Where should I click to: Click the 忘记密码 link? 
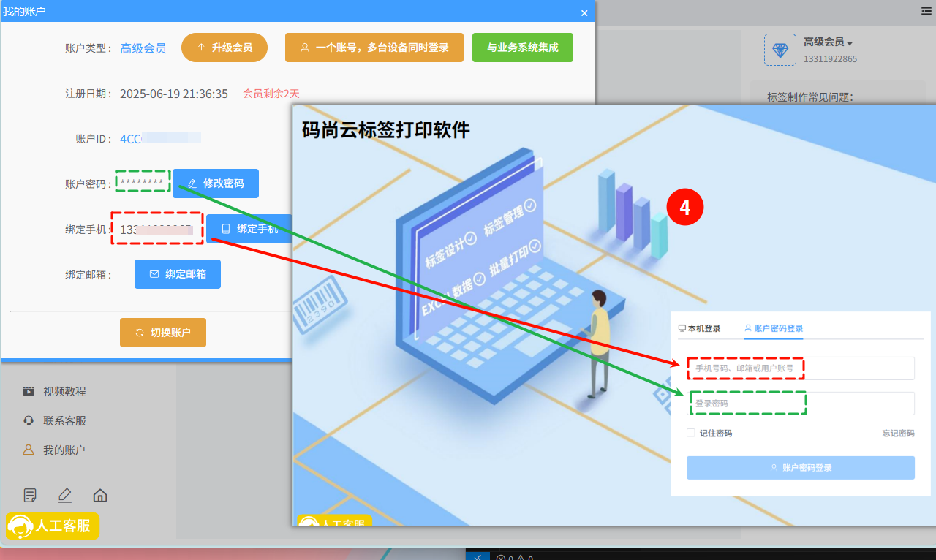click(x=898, y=434)
